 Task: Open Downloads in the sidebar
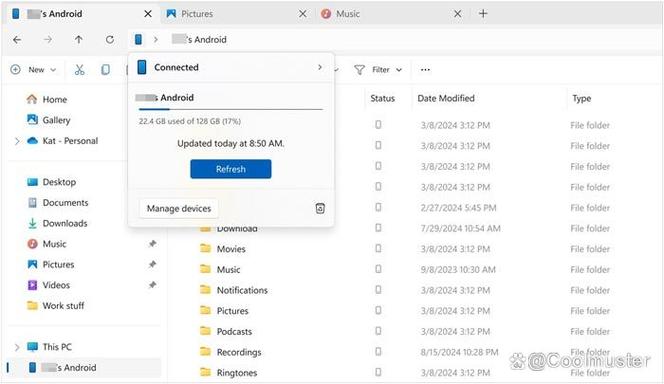tap(57, 224)
